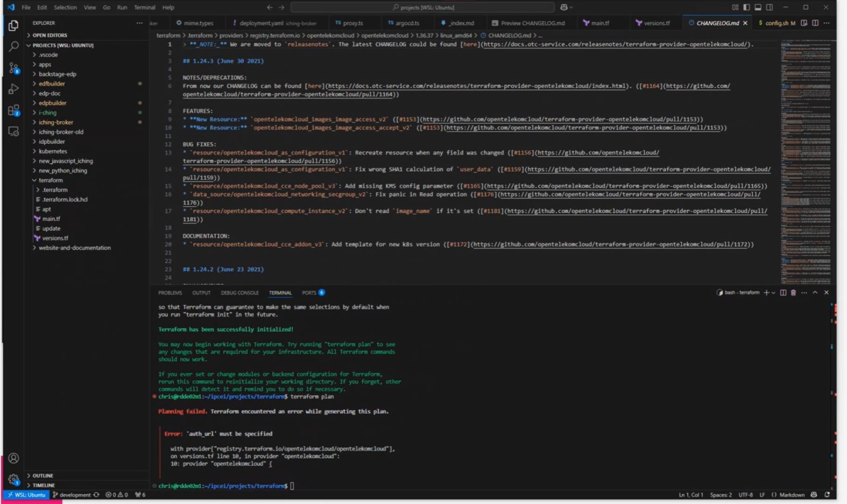This screenshot has width=847, height=504.
Task: Click the UTF-8 encoding indicator
Action: click(x=746, y=495)
